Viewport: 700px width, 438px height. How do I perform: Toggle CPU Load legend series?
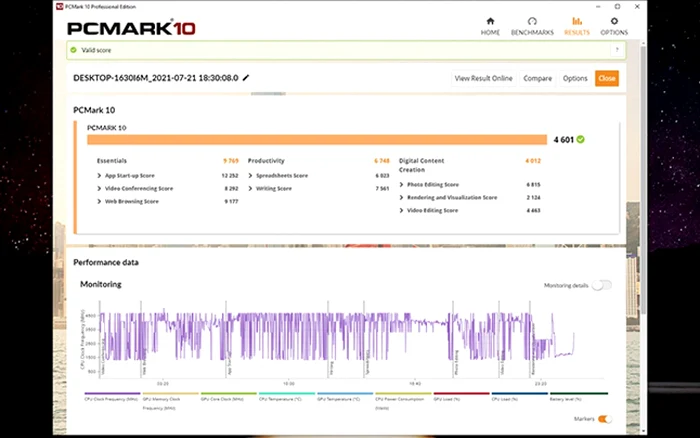point(519,397)
